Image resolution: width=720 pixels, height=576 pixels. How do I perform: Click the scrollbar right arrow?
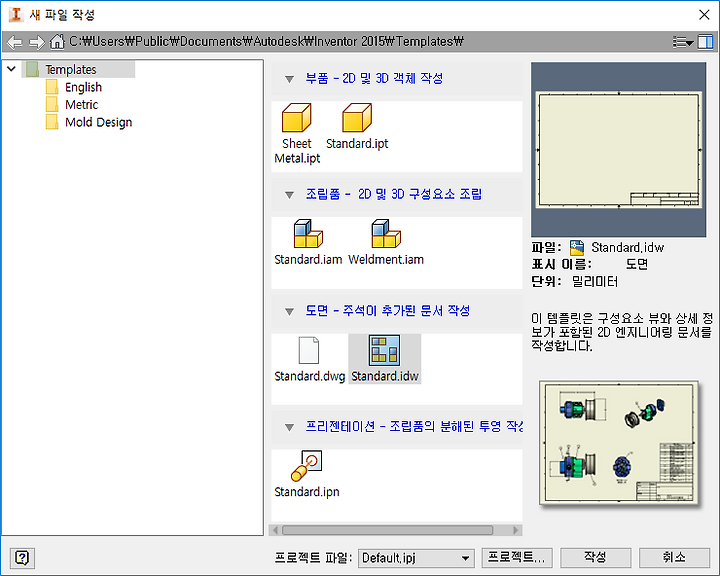tap(516, 530)
